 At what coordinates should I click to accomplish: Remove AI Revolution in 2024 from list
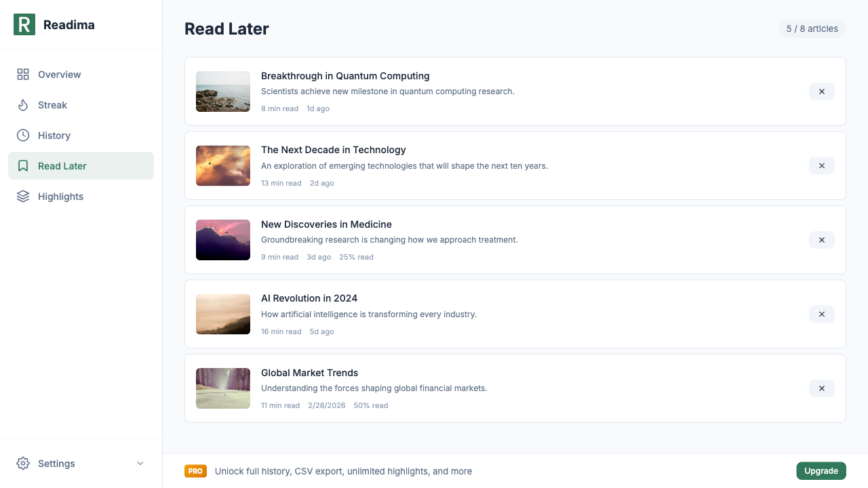click(x=821, y=314)
